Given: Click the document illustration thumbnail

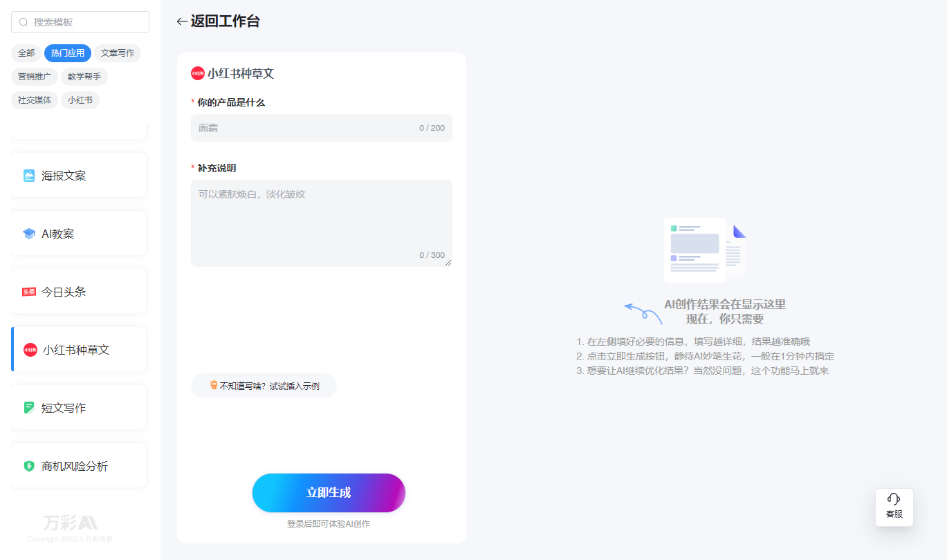Looking at the screenshot, I should pyautogui.click(x=705, y=250).
